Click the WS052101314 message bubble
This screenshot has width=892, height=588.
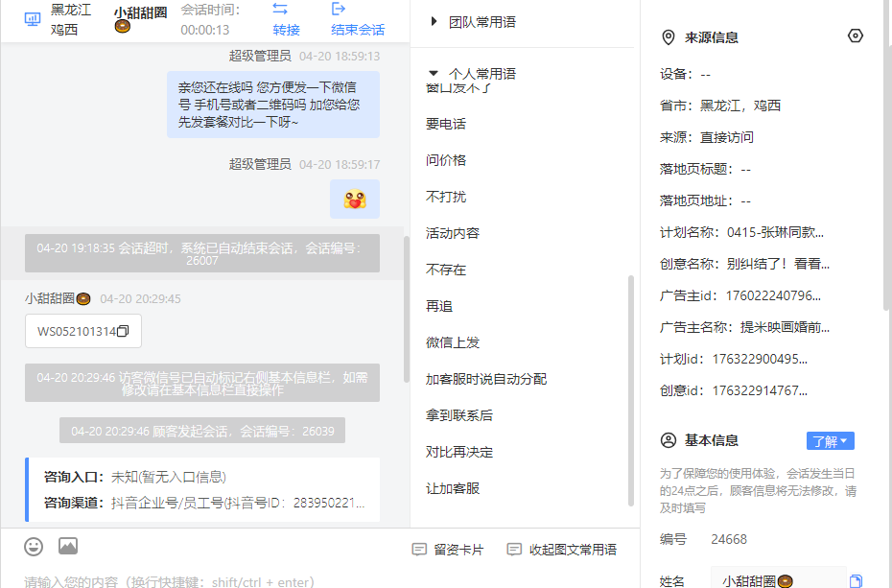[83, 331]
